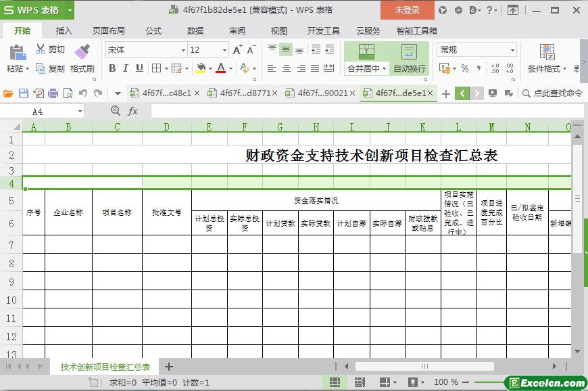Open the font name dropdown
The image size is (588, 391).
182,50
